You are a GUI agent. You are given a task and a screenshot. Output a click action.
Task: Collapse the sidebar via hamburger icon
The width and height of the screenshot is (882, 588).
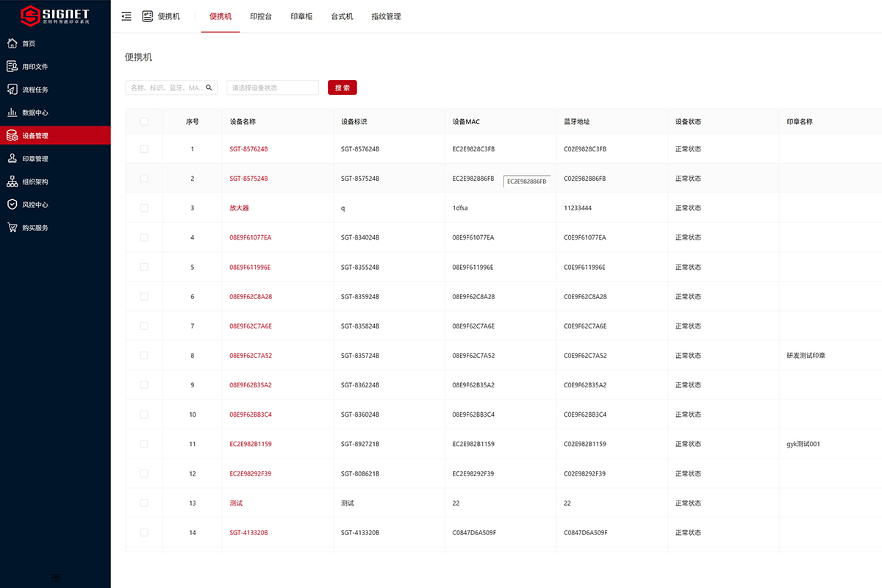126,16
